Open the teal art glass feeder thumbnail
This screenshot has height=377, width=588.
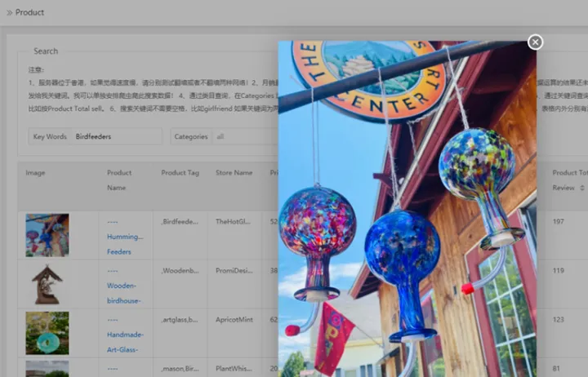47,333
